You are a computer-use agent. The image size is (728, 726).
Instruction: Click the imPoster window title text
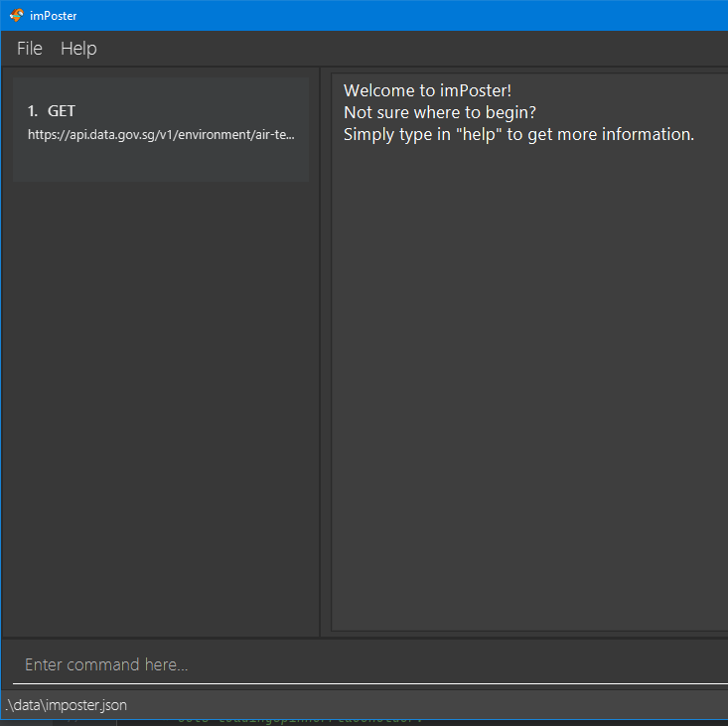point(53,16)
